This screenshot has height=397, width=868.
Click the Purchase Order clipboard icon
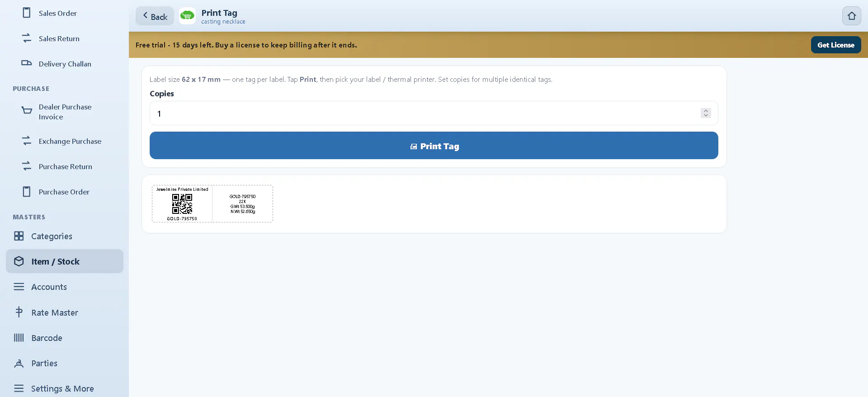pyautogui.click(x=27, y=192)
